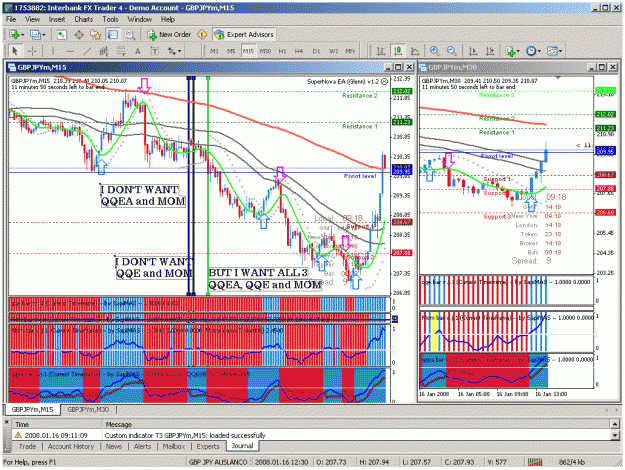
Task: Select the Fibonacci retracement tool
Action: [121, 51]
